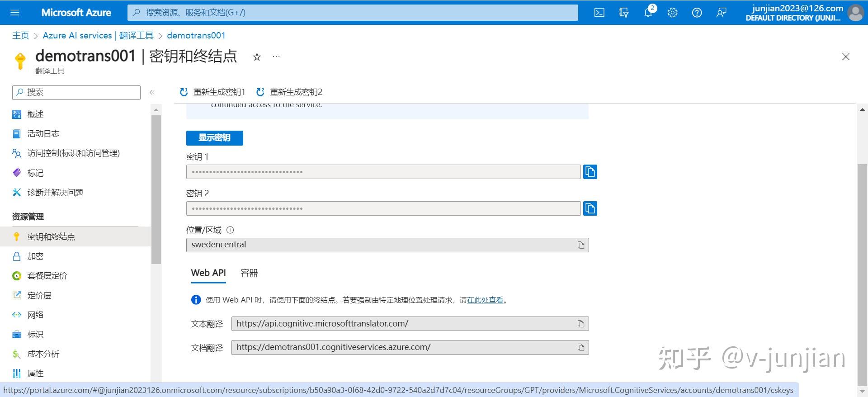Click the api.cognitive.microsofttranslator.com endpoint field
The image size is (868, 397).
(410, 324)
